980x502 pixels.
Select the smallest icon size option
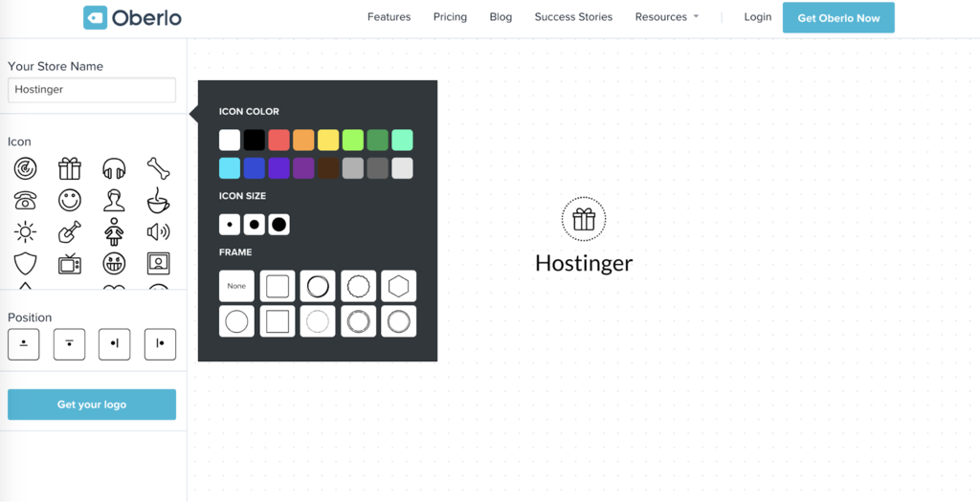(230, 225)
